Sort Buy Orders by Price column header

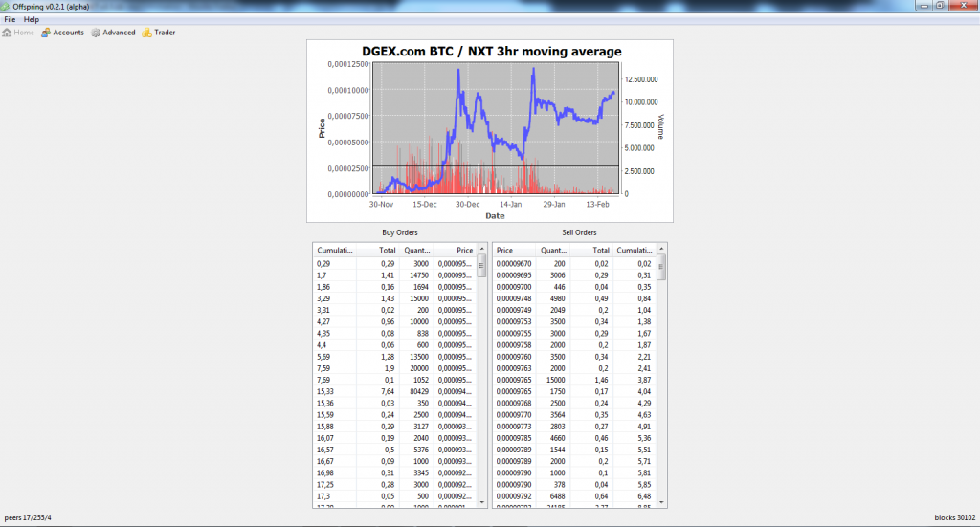pyautogui.click(x=464, y=250)
